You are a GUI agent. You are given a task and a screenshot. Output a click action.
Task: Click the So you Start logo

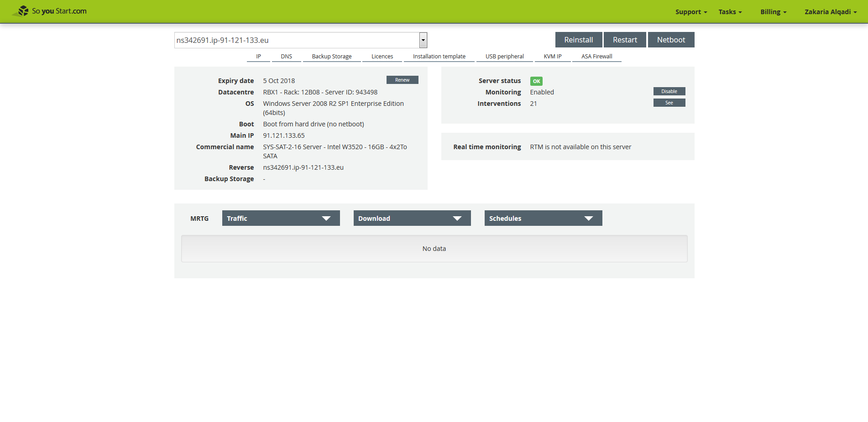coord(49,11)
